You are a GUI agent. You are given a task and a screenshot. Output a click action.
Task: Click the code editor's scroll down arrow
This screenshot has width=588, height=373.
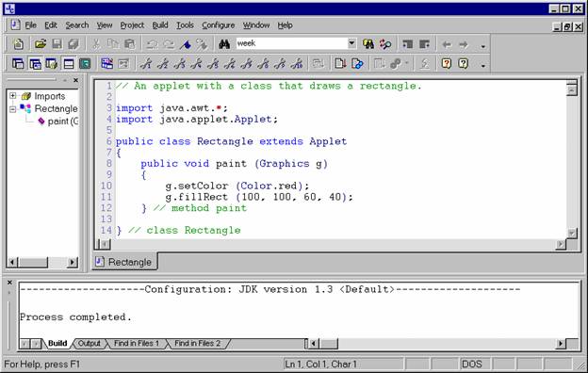(x=571, y=233)
